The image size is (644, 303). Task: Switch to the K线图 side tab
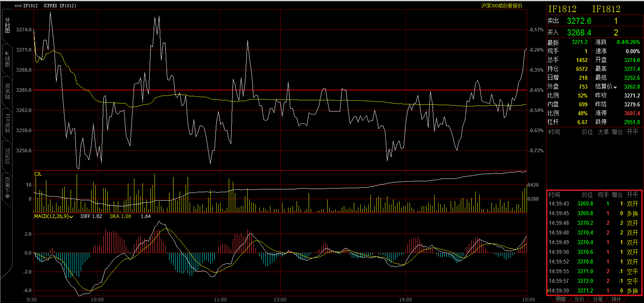coord(7,59)
